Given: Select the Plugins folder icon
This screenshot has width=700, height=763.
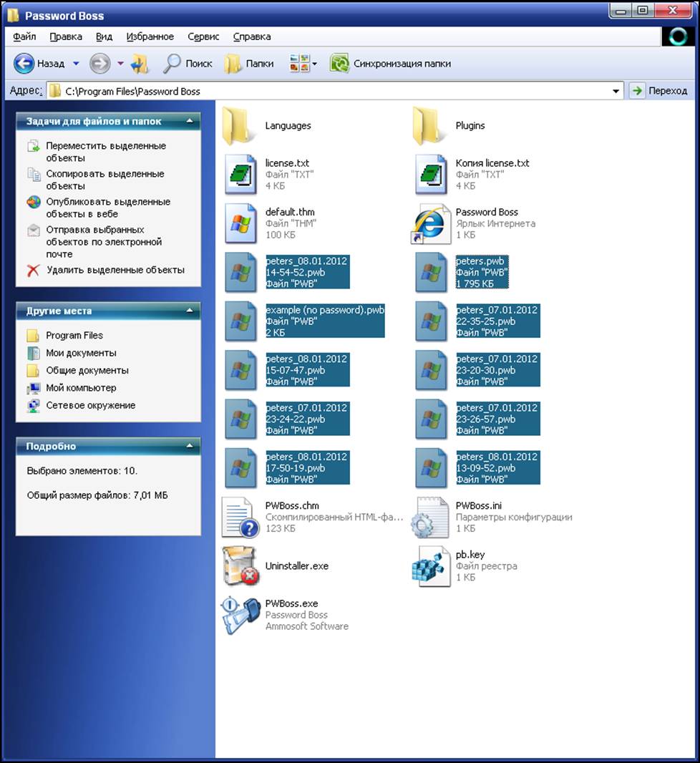Looking at the screenshot, I should (430, 126).
